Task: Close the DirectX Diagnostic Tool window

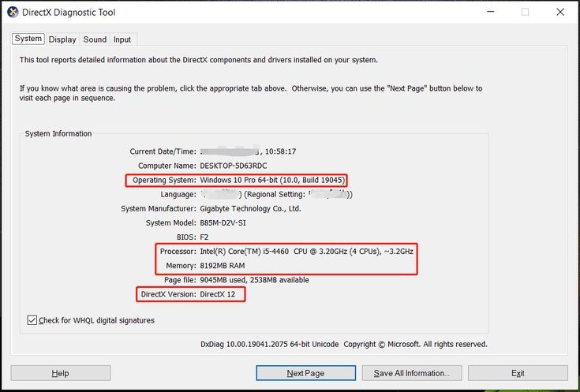Action: (560, 12)
